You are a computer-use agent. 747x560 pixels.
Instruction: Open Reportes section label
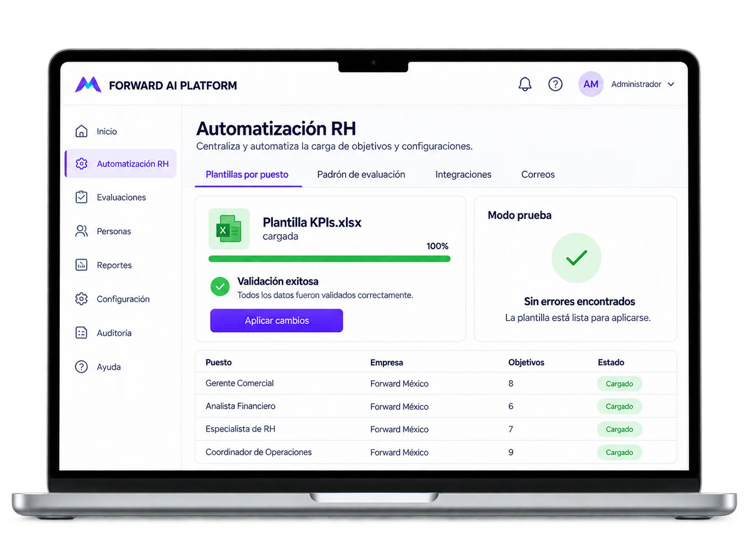[114, 265]
